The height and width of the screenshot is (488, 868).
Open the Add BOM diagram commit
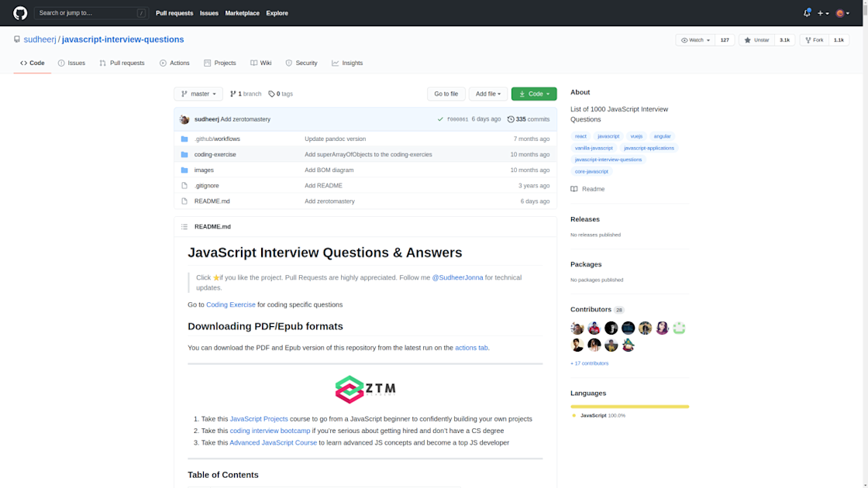click(x=329, y=170)
